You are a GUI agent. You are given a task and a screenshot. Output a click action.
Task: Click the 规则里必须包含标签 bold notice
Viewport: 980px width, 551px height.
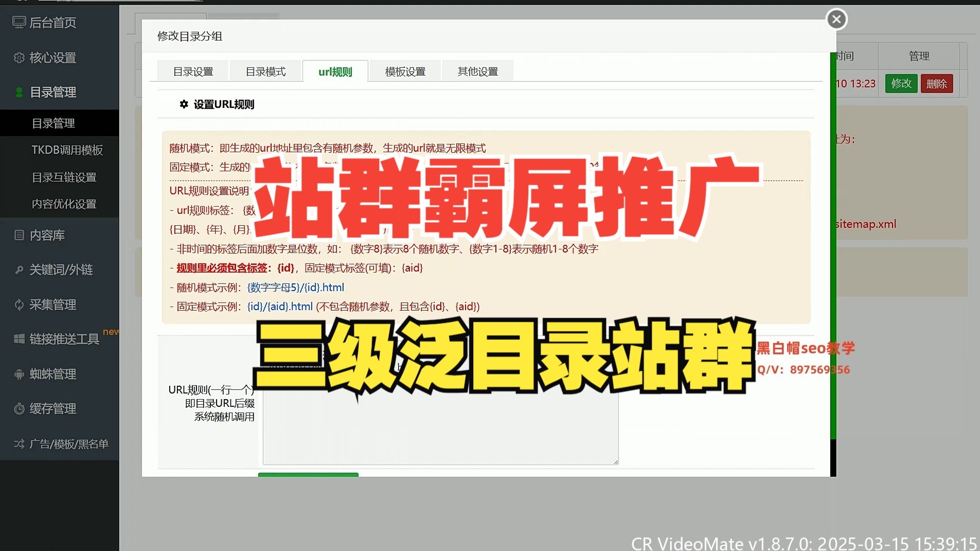tap(235, 268)
